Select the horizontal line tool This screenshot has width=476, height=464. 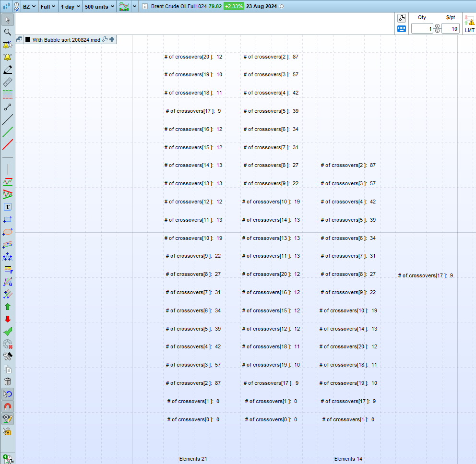[x=8, y=157]
